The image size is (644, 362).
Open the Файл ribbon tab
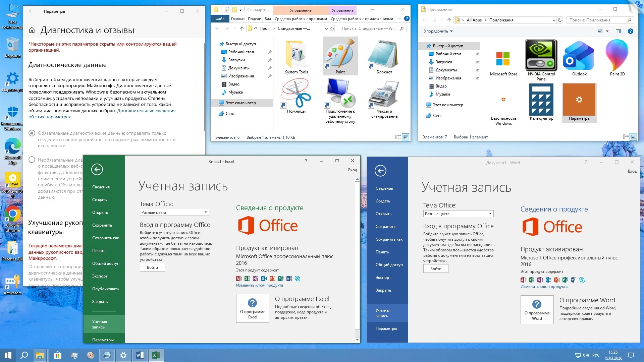point(220,19)
